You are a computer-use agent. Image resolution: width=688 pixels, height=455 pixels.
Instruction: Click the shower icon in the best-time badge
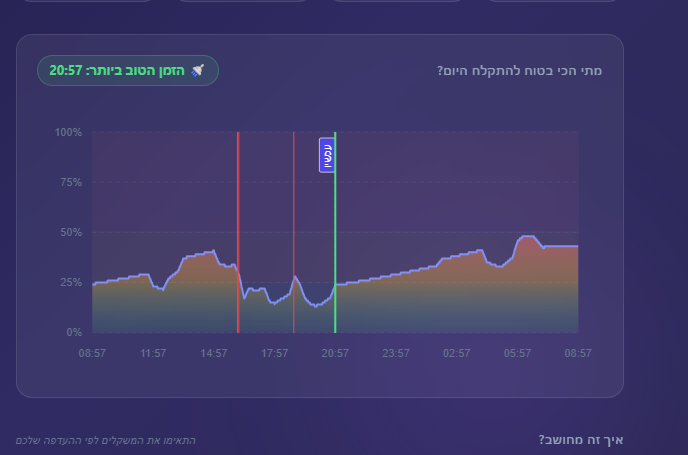[197, 71]
